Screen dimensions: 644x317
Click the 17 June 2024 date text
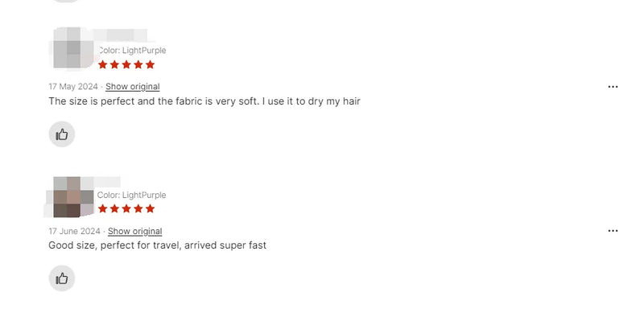click(x=74, y=231)
